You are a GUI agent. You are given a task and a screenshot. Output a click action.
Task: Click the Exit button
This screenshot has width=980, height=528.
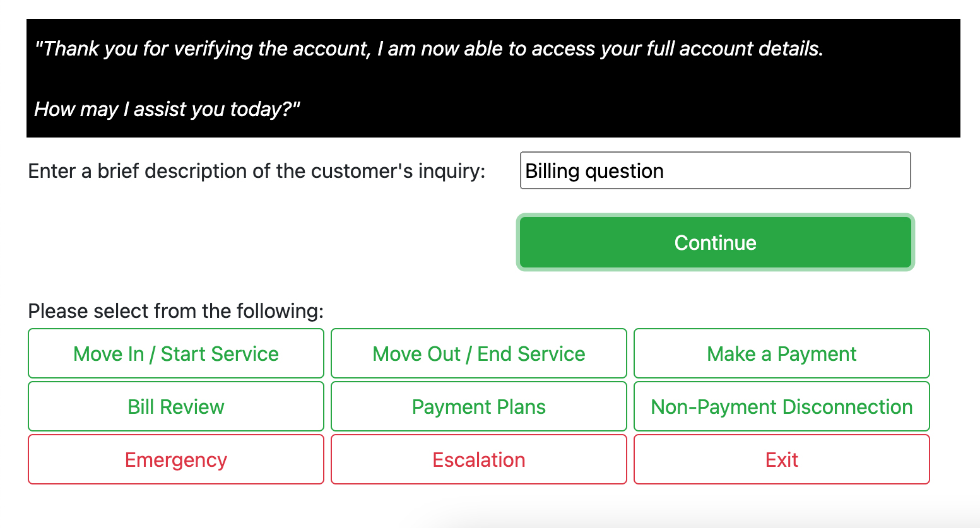point(781,460)
